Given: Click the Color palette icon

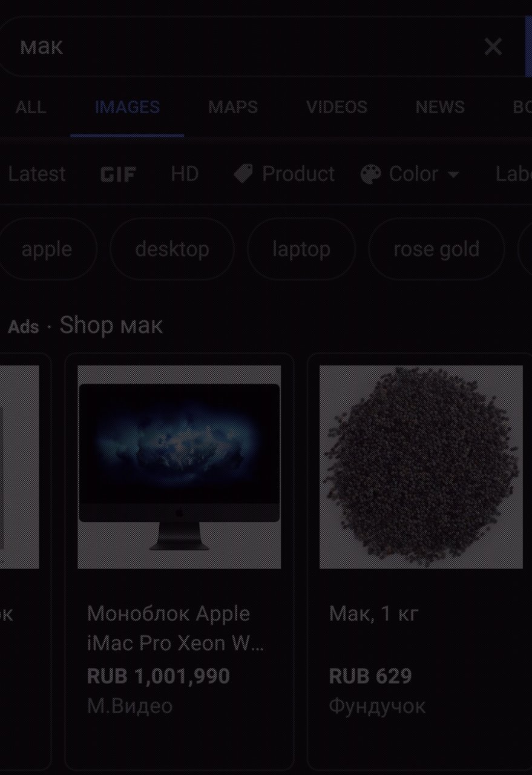Looking at the screenshot, I should (370, 175).
